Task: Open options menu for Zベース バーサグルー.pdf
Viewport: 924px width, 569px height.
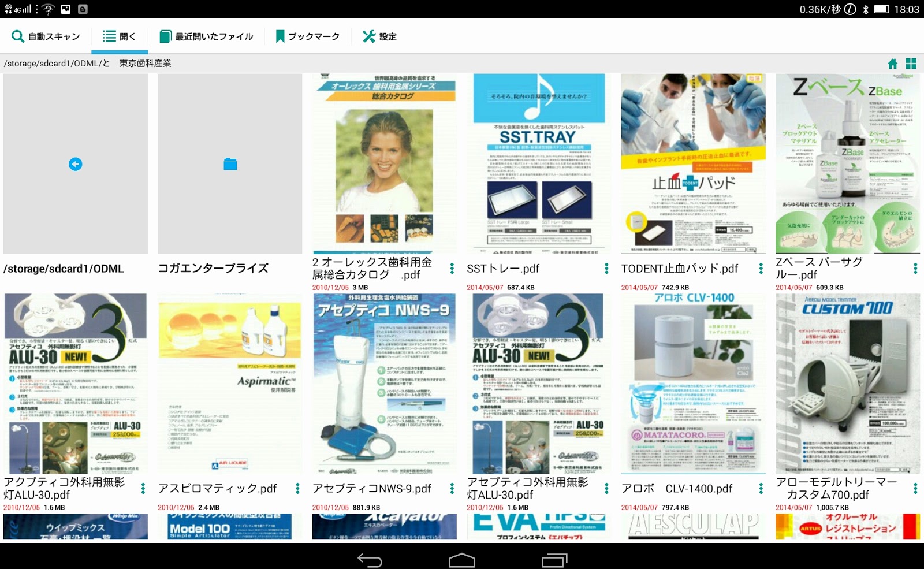Action: click(915, 269)
